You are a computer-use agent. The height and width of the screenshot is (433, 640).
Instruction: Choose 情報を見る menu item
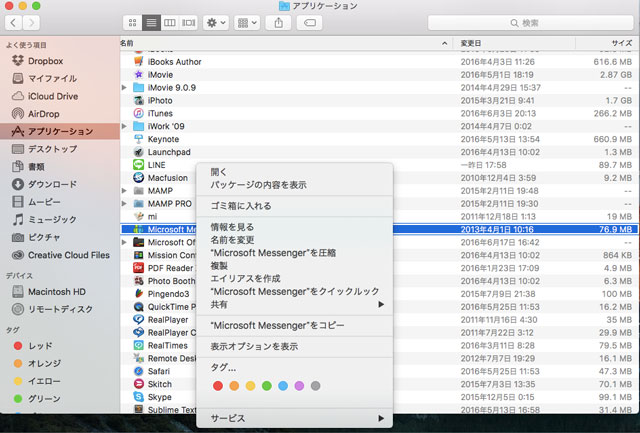(295, 227)
